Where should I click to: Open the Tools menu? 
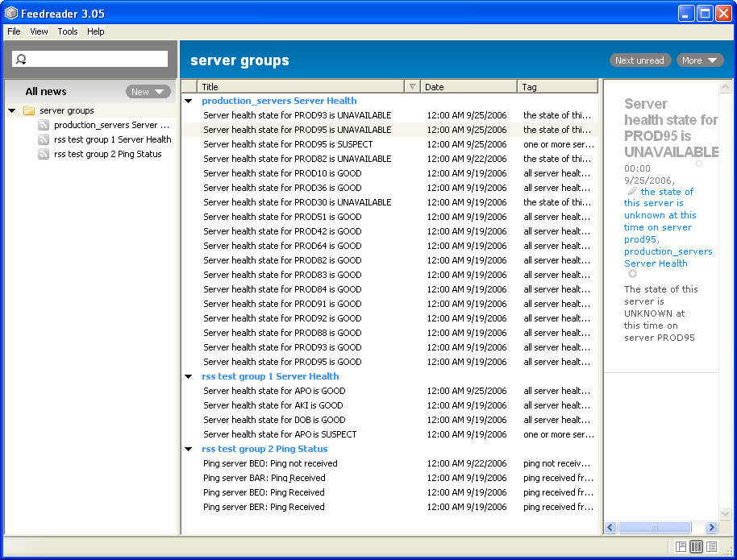pos(68,31)
